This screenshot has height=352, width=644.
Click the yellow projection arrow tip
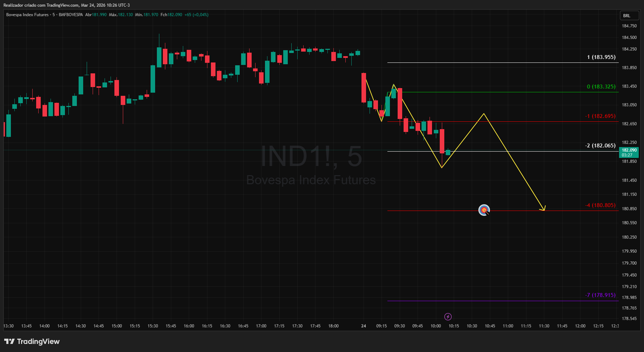coord(544,210)
